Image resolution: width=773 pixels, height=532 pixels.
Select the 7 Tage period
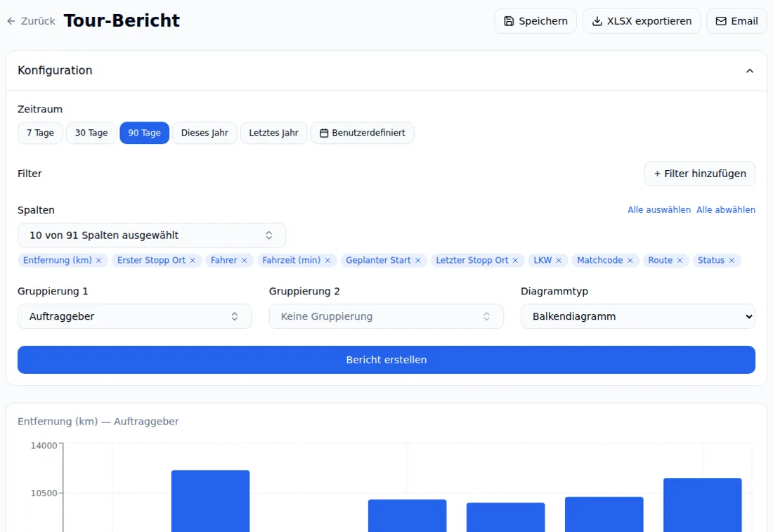point(40,133)
